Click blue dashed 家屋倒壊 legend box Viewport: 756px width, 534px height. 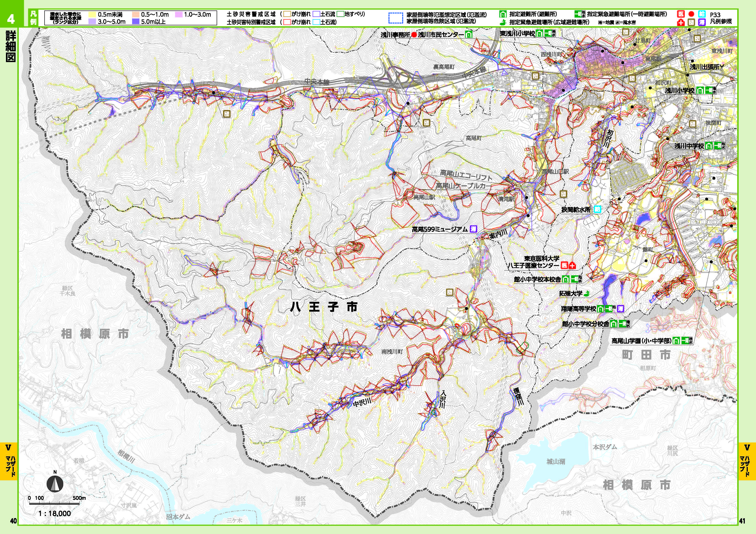[396, 18]
